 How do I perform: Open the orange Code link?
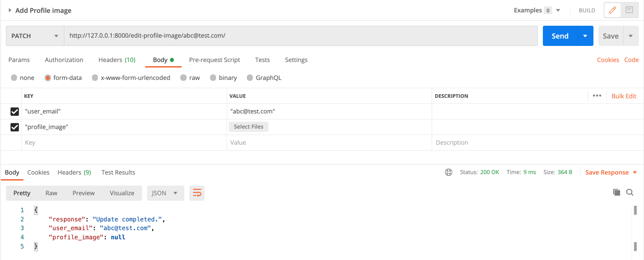click(x=632, y=60)
